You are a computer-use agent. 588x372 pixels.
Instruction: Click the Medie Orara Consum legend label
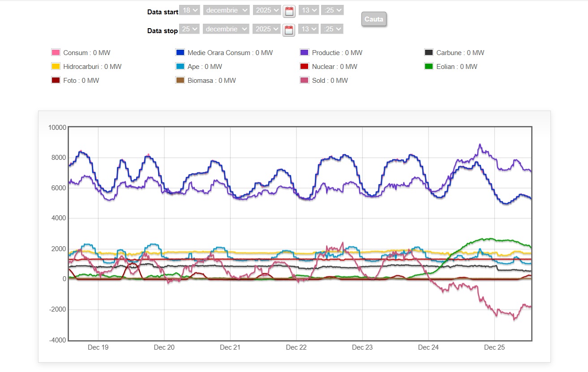coord(230,53)
